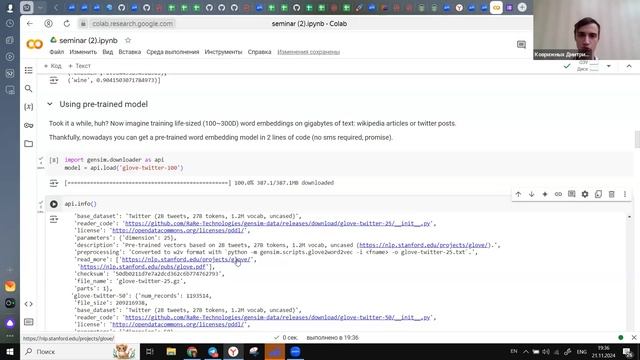Viewport: 640px width, 360px height.
Task: Move the selected cell down
Action: click(531, 194)
